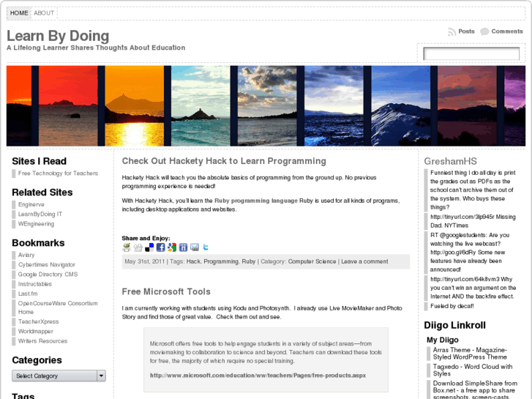Open the HOME menu item
Screen dimensions: 532x399
coord(19,13)
